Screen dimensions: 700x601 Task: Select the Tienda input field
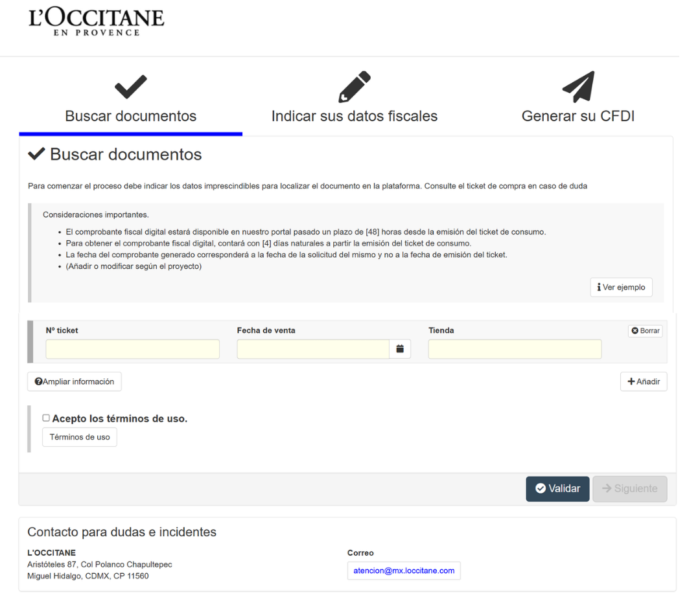(515, 349)
